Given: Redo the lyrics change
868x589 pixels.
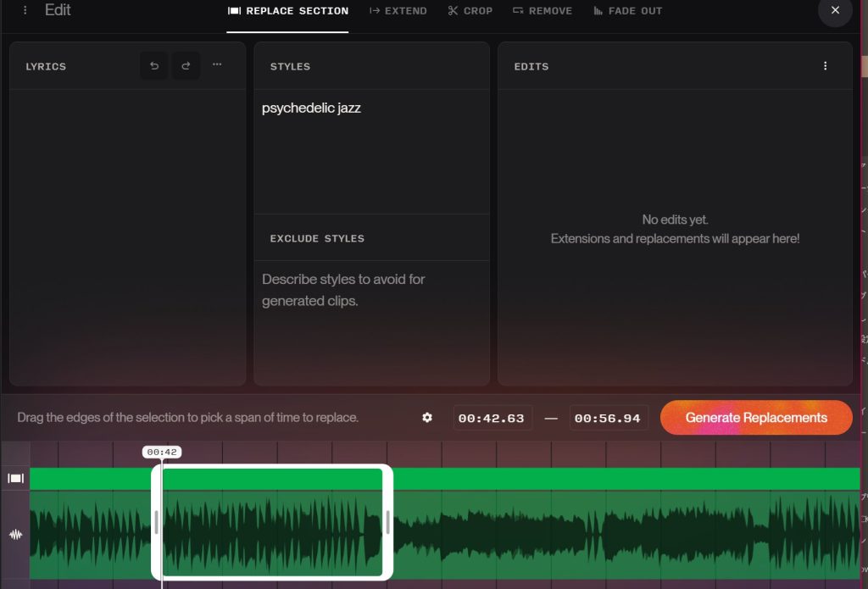Looking at the screenshot, I should (x=186, y=66).
